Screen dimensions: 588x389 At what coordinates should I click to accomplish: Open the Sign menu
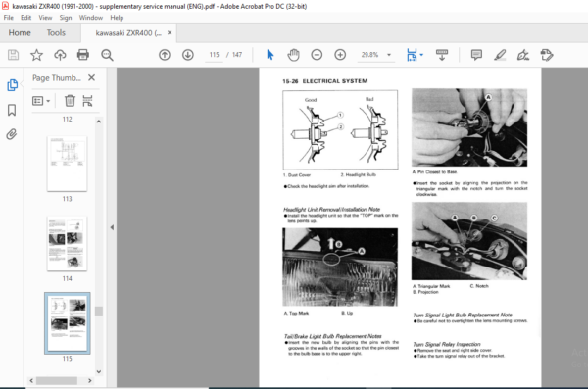coord(66,18)
